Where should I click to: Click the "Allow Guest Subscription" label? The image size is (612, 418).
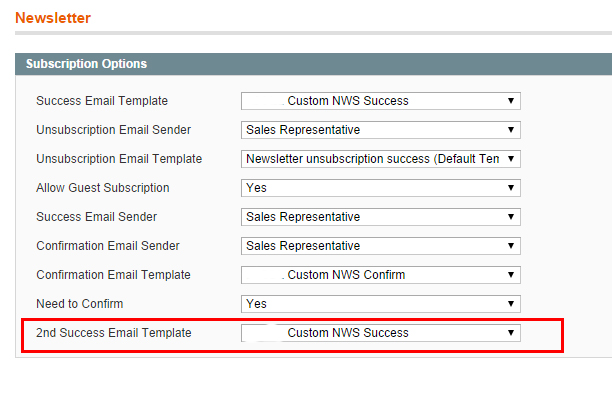pos(103,188)
